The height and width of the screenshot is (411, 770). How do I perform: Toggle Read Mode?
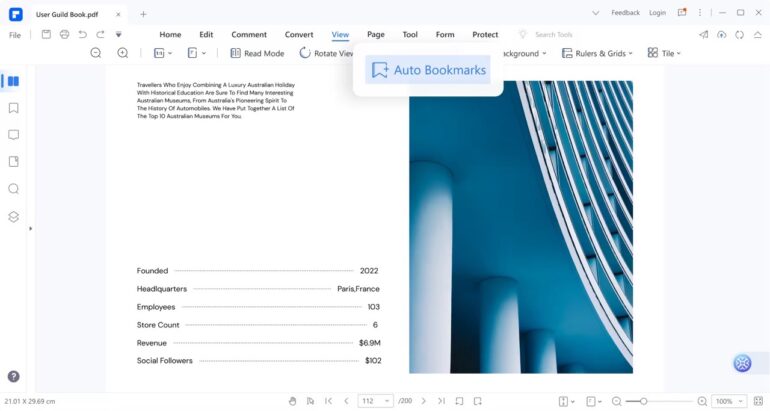click(257, 53)
